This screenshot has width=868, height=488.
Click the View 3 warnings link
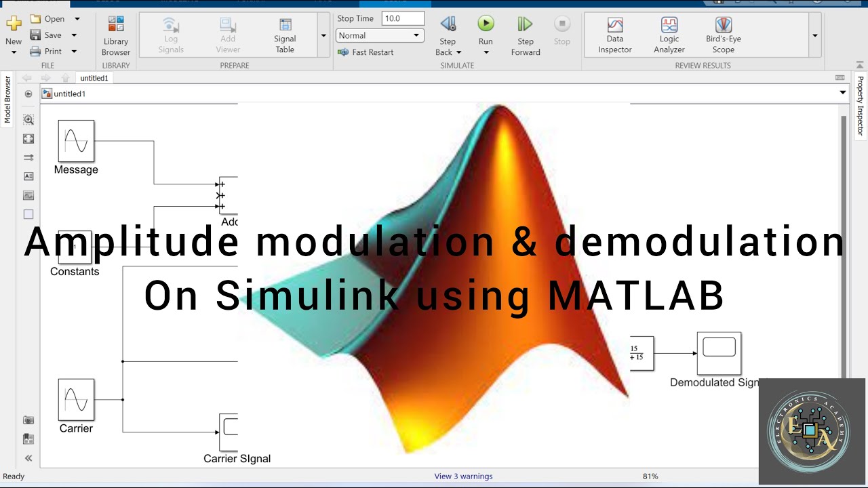[x=464, y=476]
